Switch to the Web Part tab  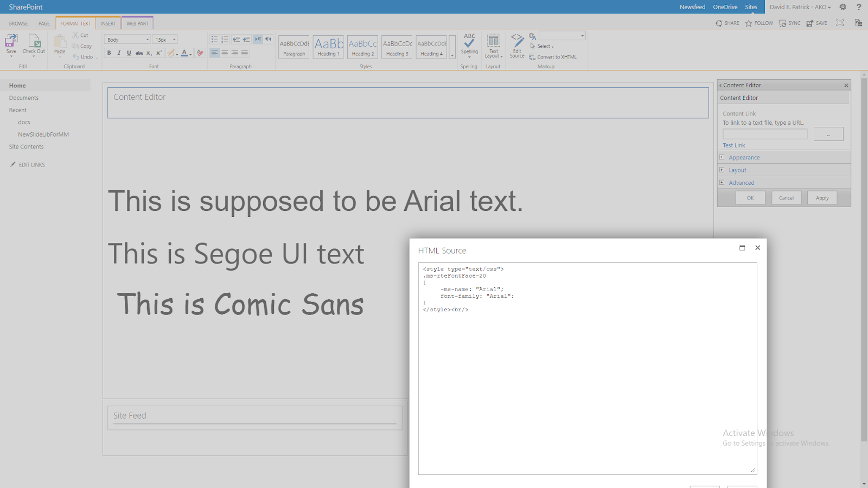tap(137, 23)
